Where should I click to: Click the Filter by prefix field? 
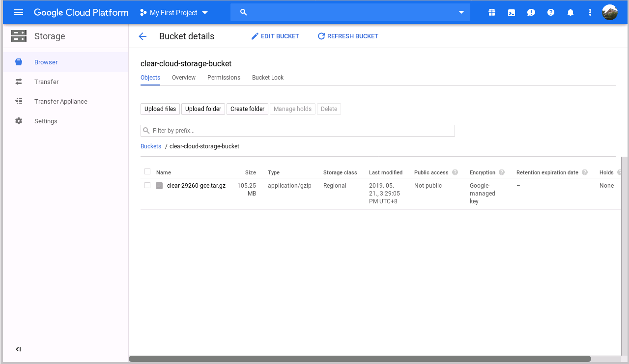coord(298,131)
